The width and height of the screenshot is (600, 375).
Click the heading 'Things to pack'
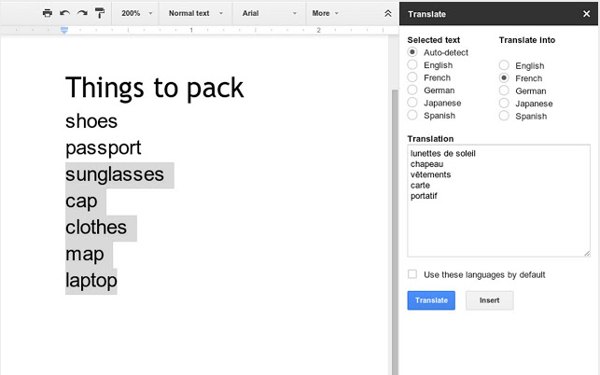tap(155, 88)
